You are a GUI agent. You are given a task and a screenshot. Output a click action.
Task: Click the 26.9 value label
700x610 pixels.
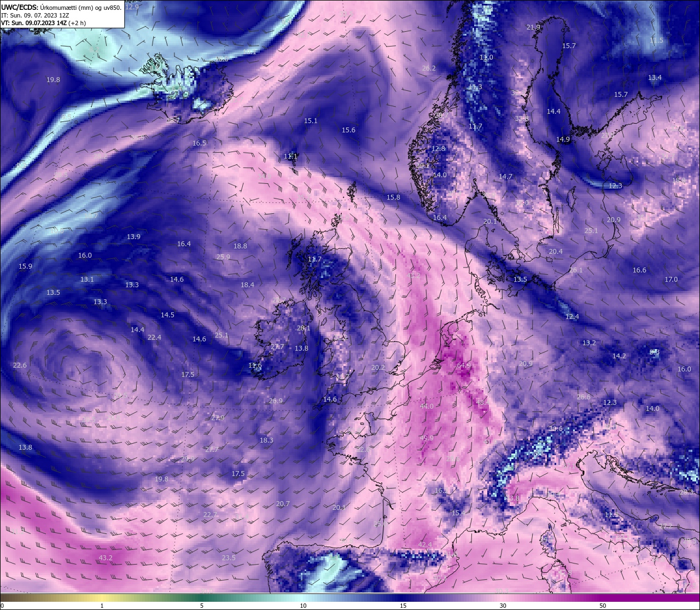click(276, 401)
